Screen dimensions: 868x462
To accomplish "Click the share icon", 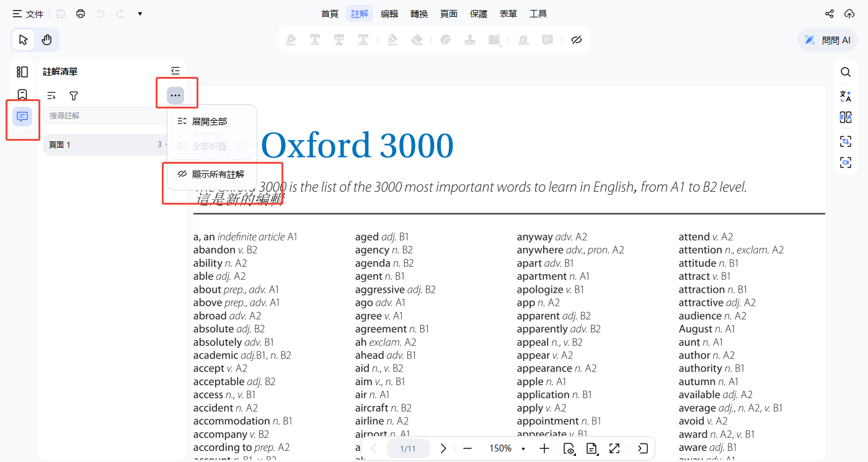I will (x=830, y=14).
